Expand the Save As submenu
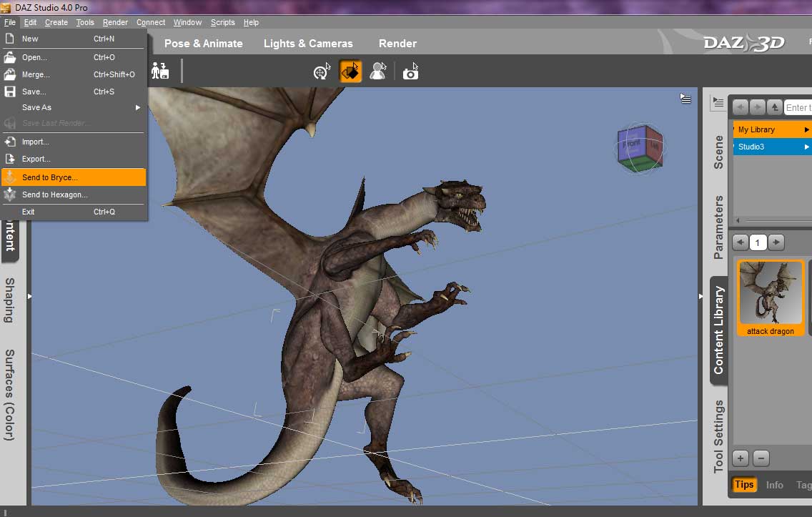This screenshot has width=812, height=517. [138, 108]
